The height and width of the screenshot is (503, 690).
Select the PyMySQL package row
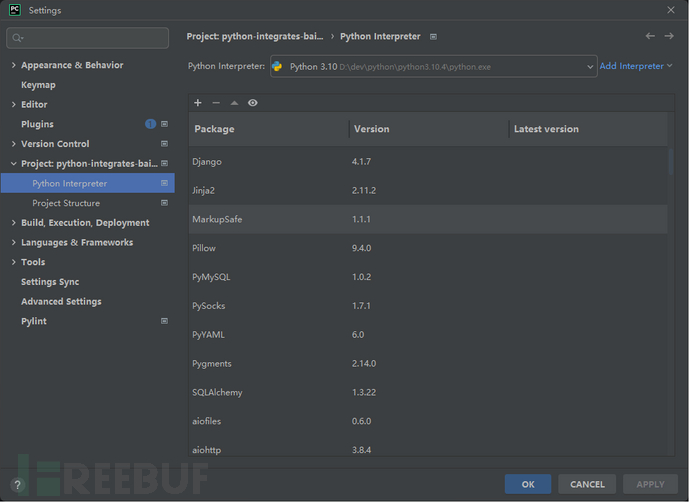(428, 277)
